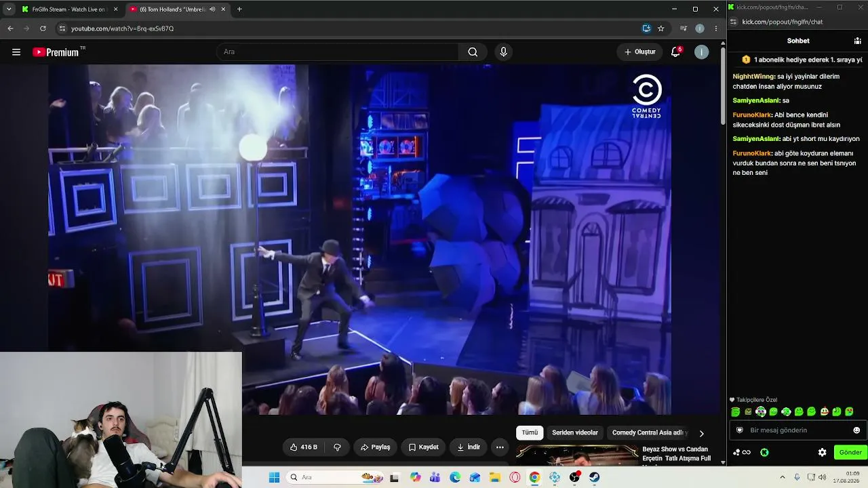The width and height of the screenshot is (868, 488).
Task: Click the YouTube address bar URL
Action: coord(122,28)
